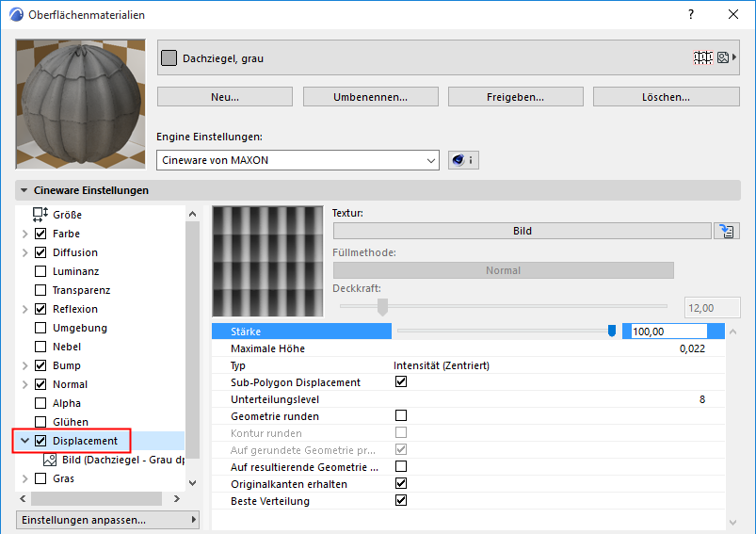The height and width of the screenshot is (534, 756).
Task: Expand the Bump tree node
Action: coord(25,365)
